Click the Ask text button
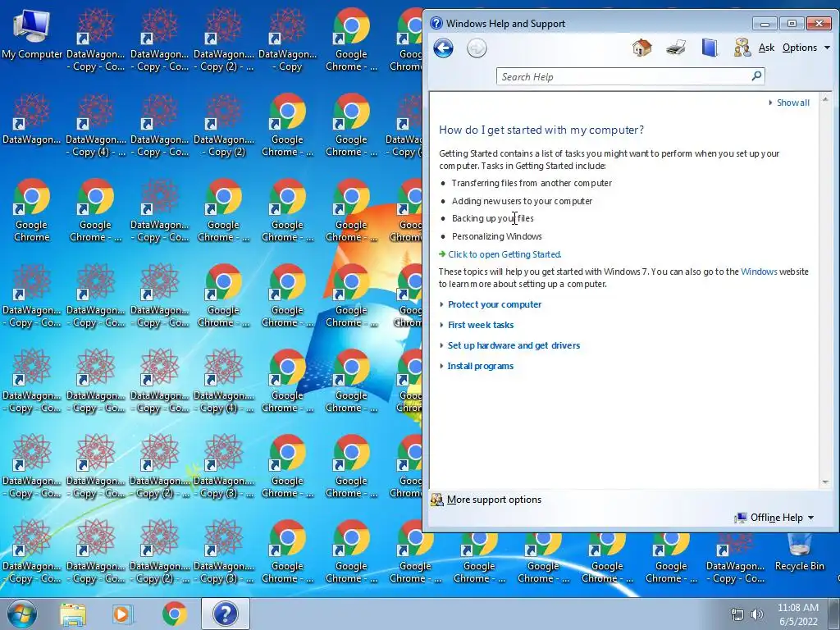 [x=767, y=48]
